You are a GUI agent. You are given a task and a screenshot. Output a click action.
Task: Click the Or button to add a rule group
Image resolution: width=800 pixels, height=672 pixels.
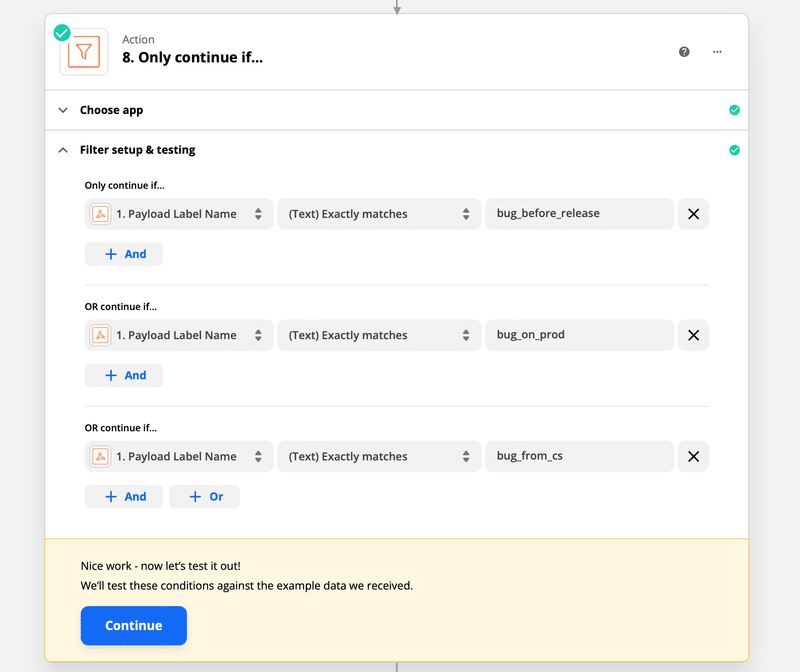tap(205, 497)
